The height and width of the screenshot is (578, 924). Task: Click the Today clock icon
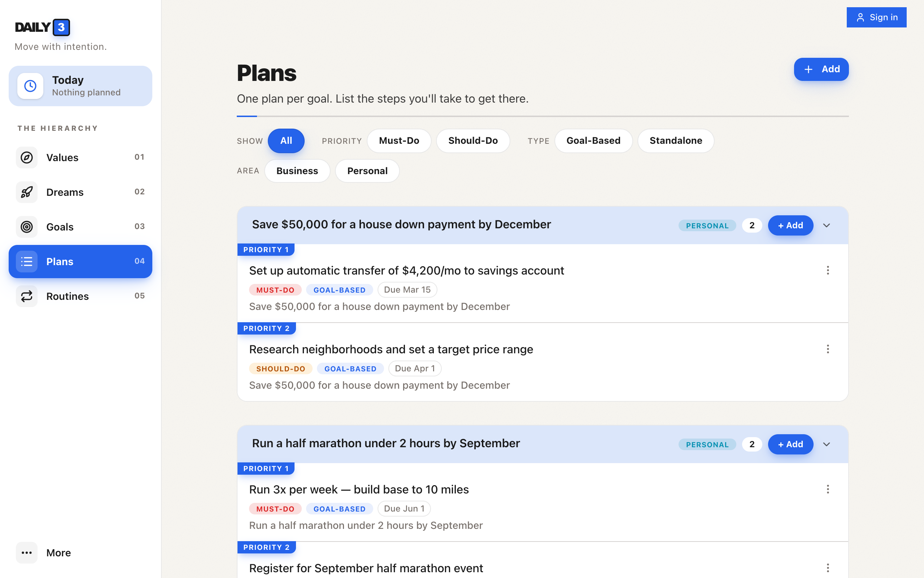[30, 86]
